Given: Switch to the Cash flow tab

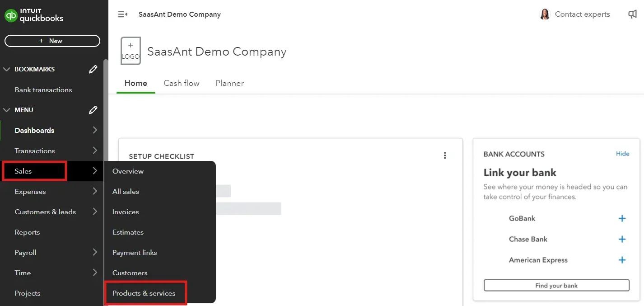Looking at the screenshot, I should [182, 83].
